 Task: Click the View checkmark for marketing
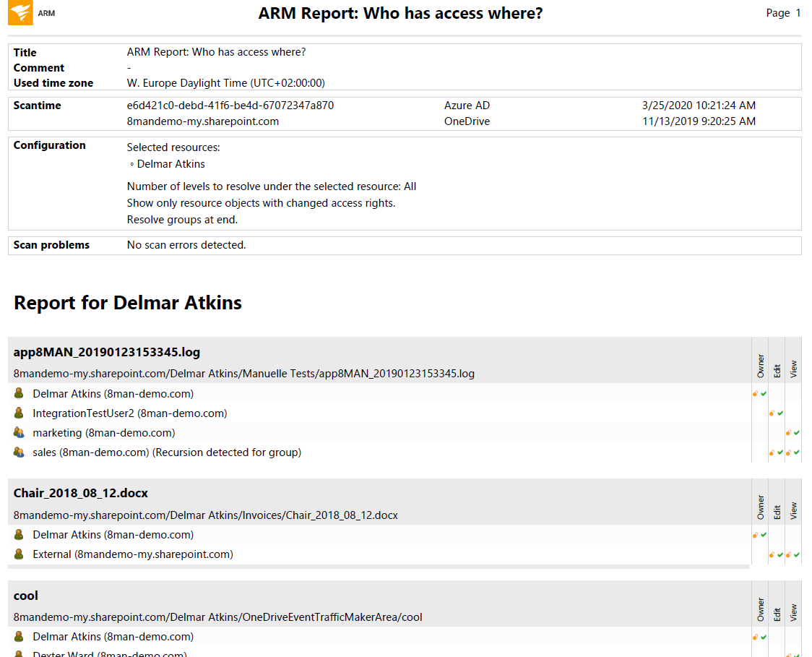tap(796, 433)
